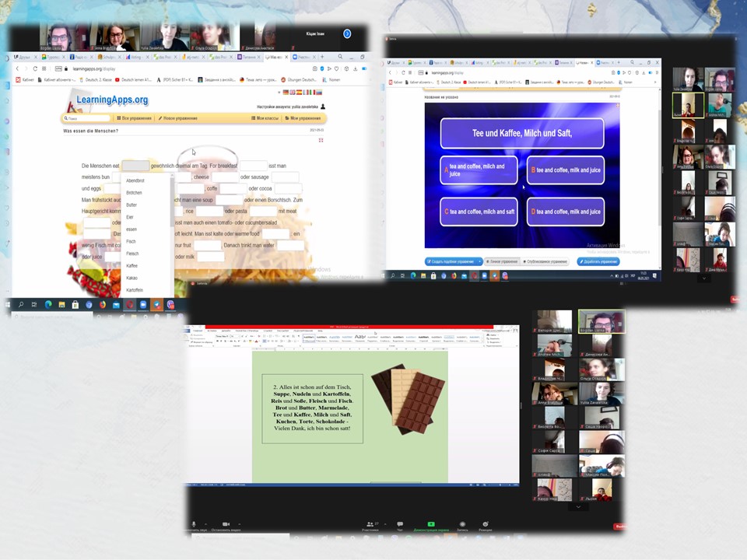
Task: Pick 'Kaffee' in the open dropdown list
Action: point(132,266)
